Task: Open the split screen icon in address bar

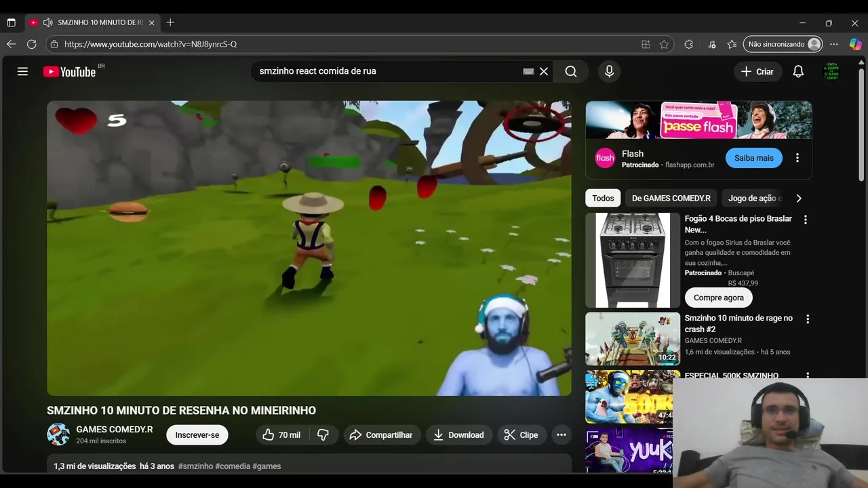Action: (646, 44)
